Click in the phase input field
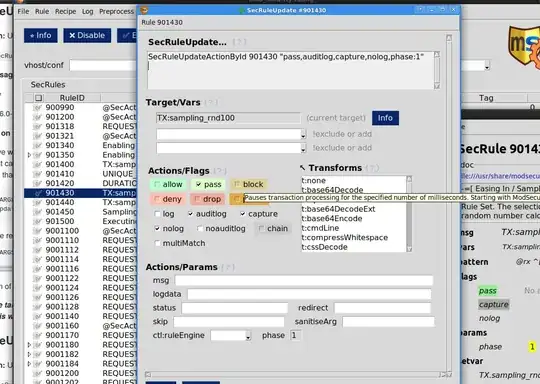 tap(295, 335)
